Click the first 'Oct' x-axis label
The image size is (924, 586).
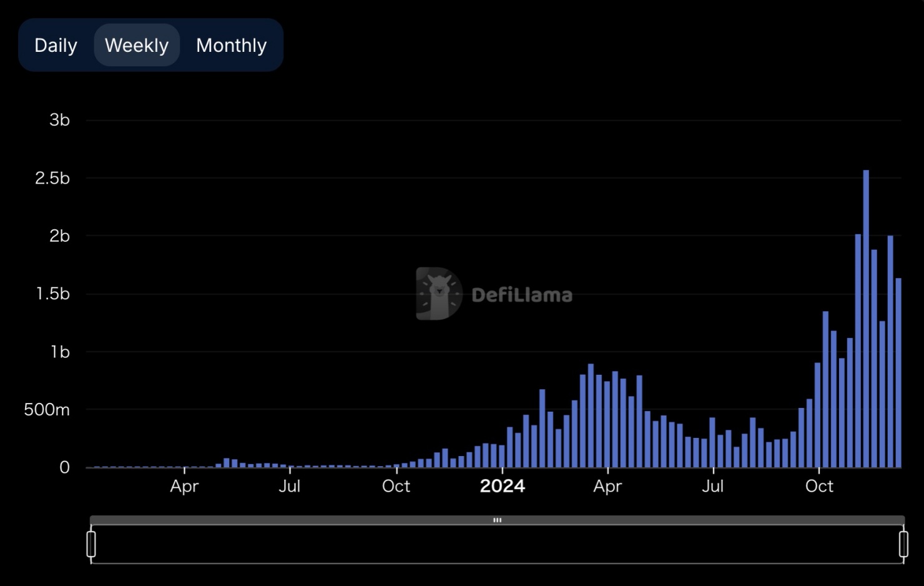(396, 486)
